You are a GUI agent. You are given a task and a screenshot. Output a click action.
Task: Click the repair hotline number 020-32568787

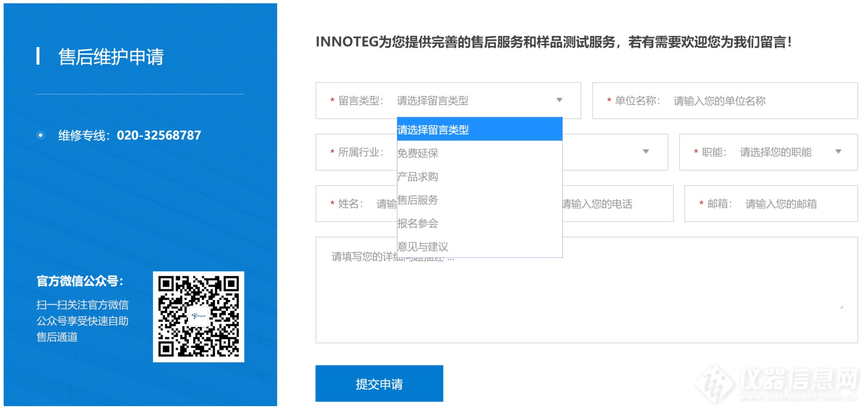(x=159, y=135)
